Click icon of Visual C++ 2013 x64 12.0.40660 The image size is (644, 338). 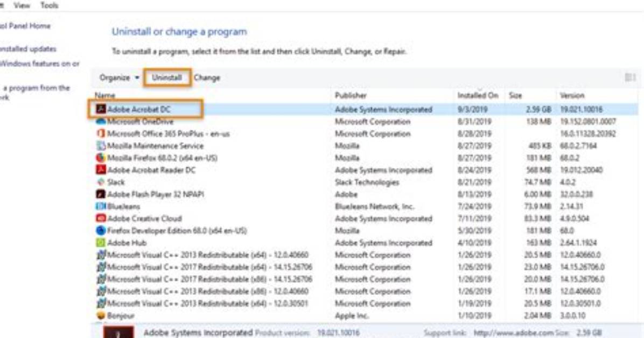coord(101,255)
